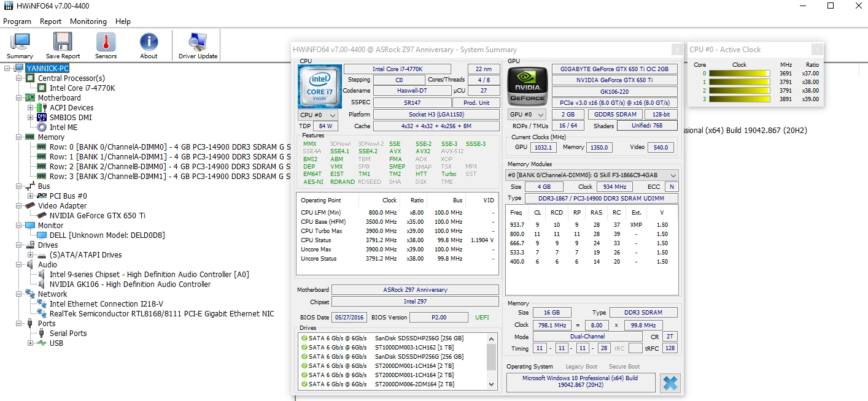Click the Central Processor(s) chip icon

tap(30, 78)
